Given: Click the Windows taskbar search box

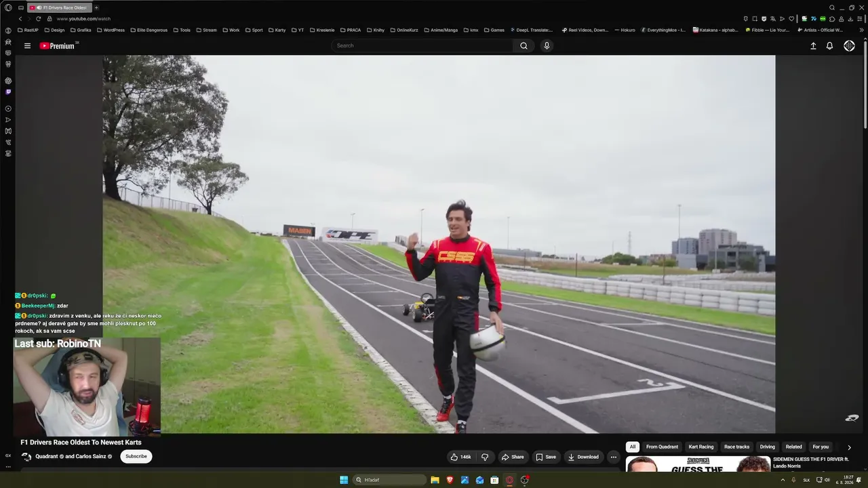Looking at the screenshot, I should (389, 480).
